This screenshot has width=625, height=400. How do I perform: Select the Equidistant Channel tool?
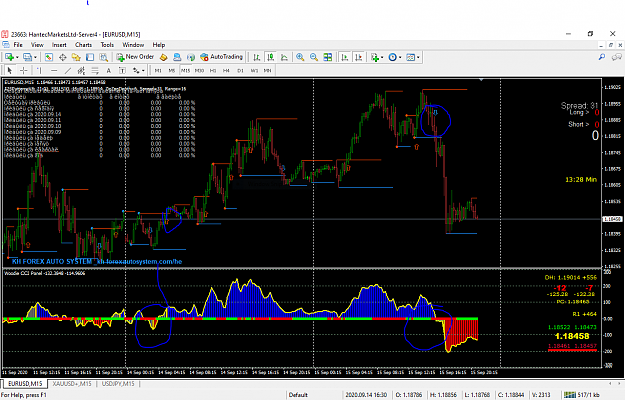coord(81,71)
